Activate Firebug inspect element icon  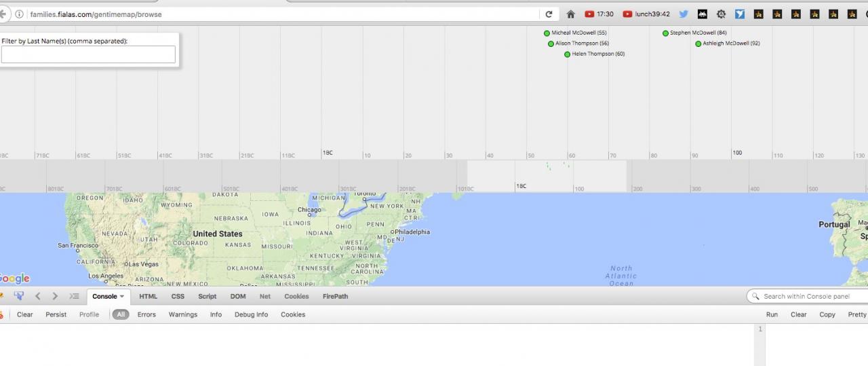18,296
